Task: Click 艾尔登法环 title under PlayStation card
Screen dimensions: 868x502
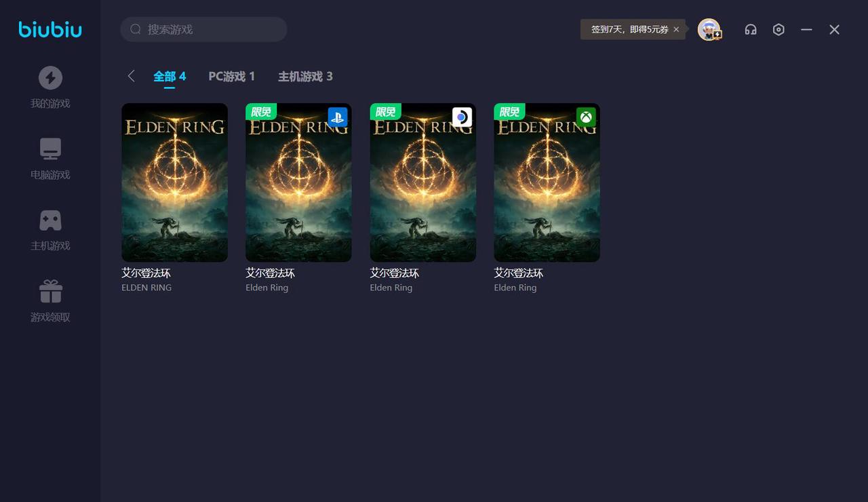Action: pyautogui.click(x=270, y=273)
